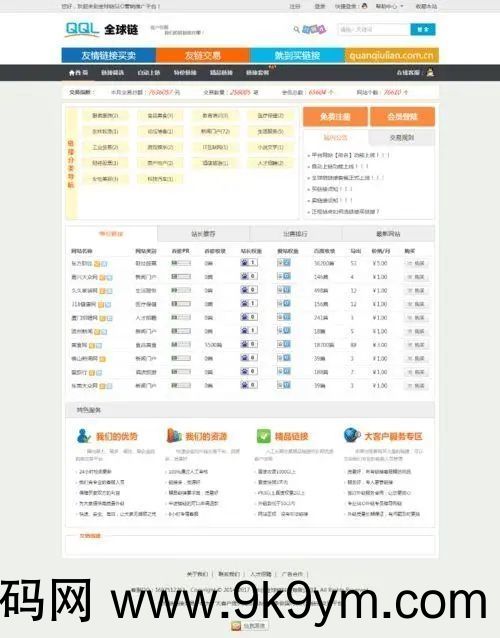
Task: Click the orange 友链交易 banner
Action: pyautogui.click(x=203, y=55)
